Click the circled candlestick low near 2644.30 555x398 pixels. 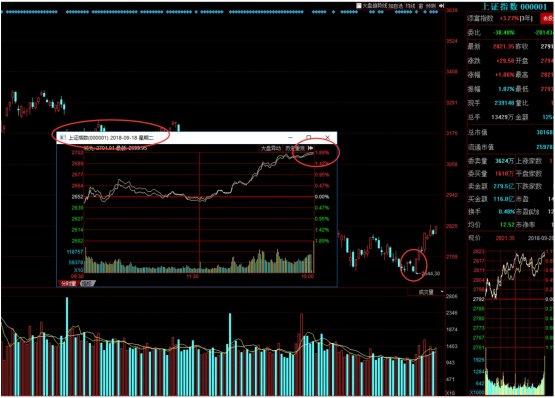[x=413, y=269]
